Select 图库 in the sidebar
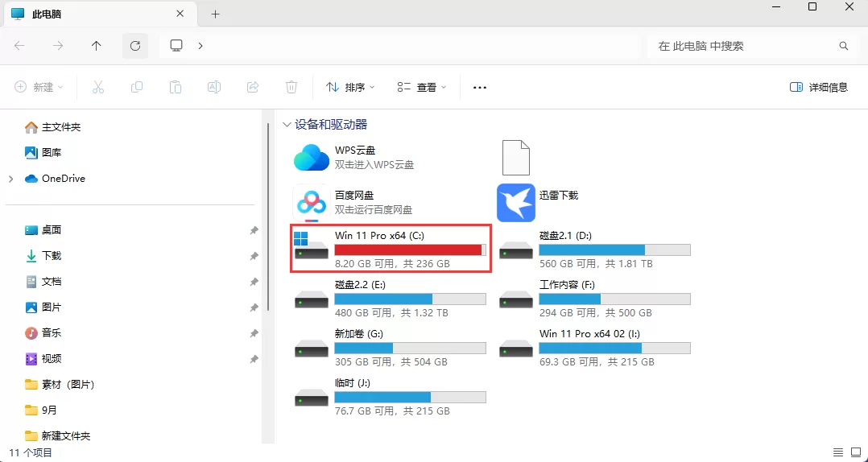The width and height of the screenshot is (868, 462). [x=43, y=153]
